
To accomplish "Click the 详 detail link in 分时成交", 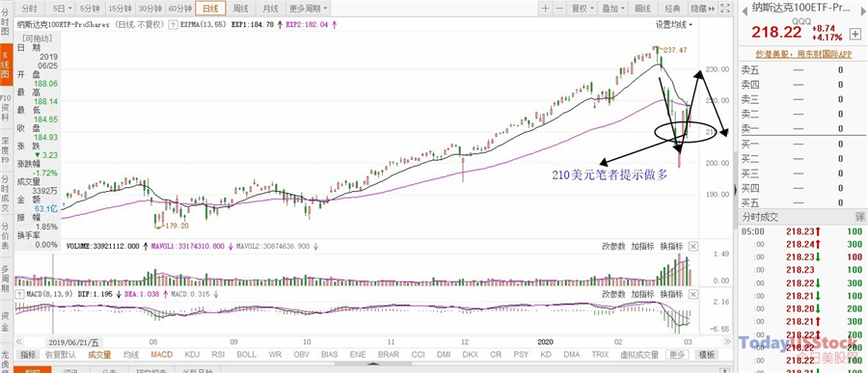I will 859,218.
